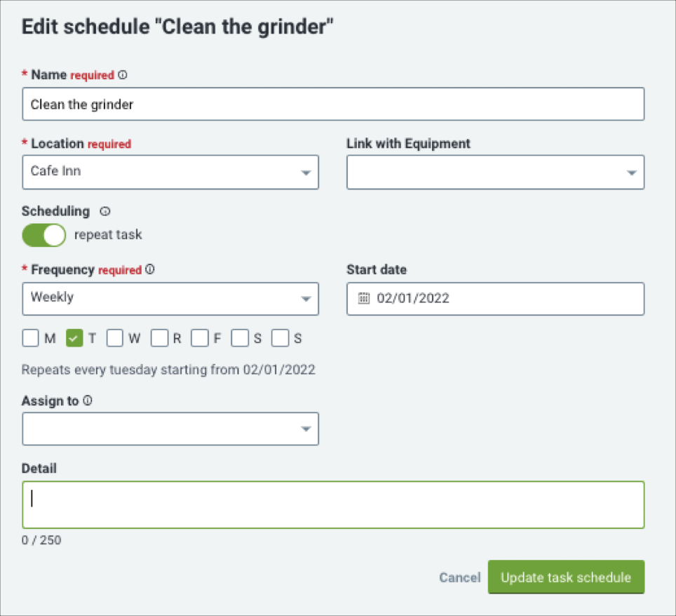Screen dimensions: 676x616
Task: Check the M (Monday) checkbox
Action: pyautogui.click(x=31, y=338)
